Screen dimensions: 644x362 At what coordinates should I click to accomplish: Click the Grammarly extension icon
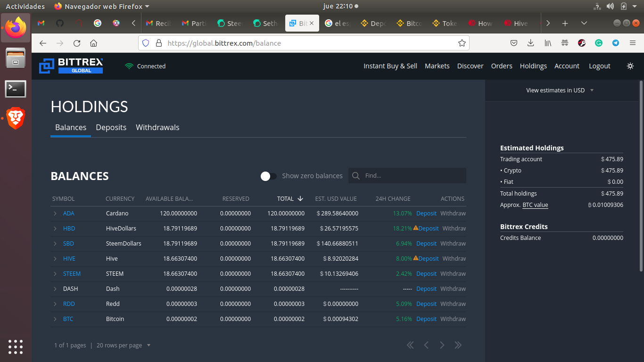pos(599,43)
